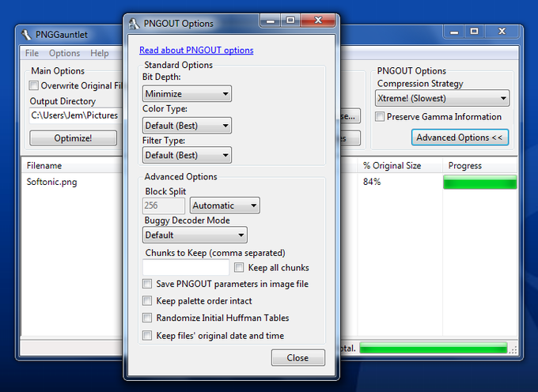Open the File menu in PNGGauntlet
The image size is (538, 392).
(32, 53)
